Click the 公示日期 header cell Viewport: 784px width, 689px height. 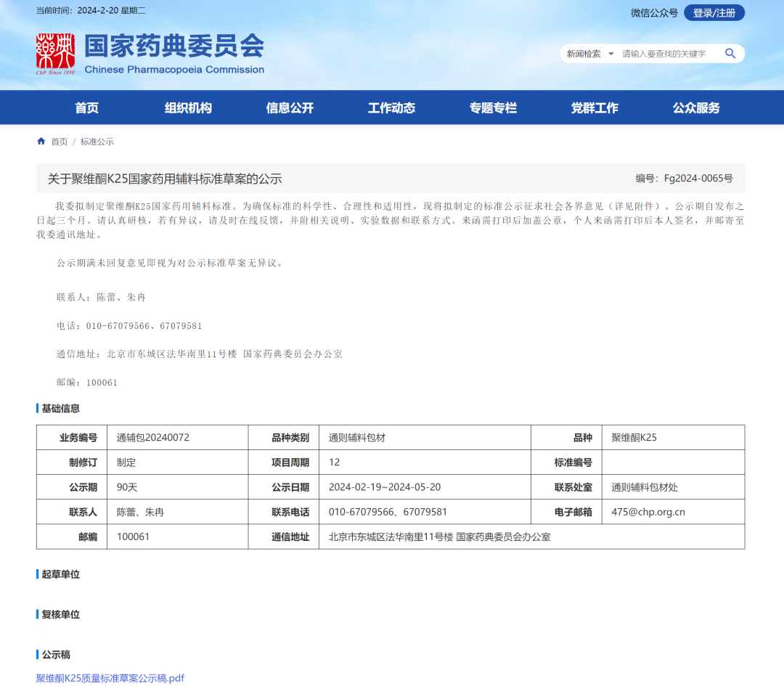pyautogui.click(x=284, y=487)
